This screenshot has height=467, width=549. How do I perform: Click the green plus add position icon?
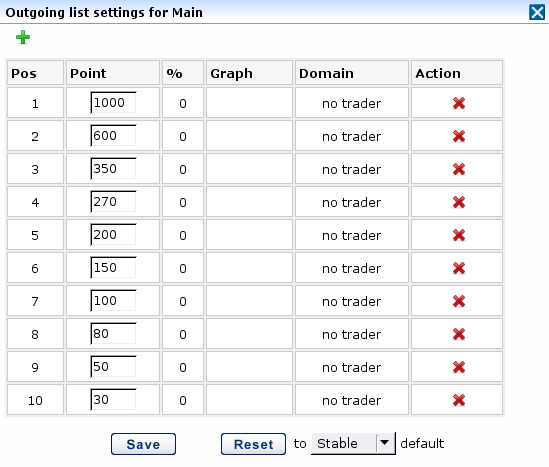(23, 37)
